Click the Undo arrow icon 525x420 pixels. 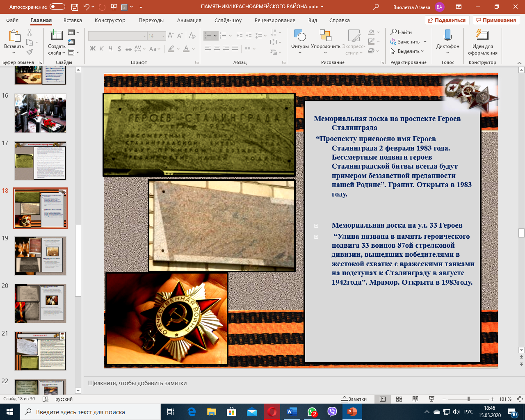tap(86, 7)
